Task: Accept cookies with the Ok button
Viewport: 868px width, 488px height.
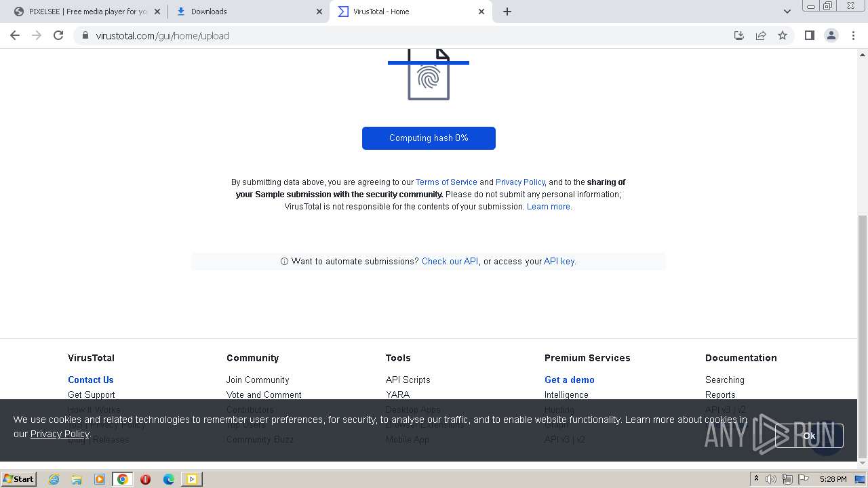Action: pos(809,436)
